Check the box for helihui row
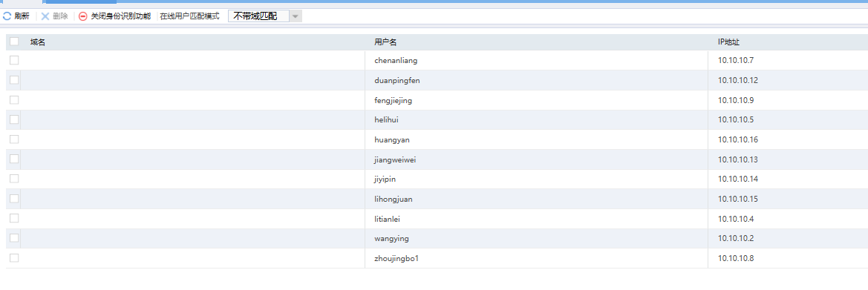 coord(14,119)
